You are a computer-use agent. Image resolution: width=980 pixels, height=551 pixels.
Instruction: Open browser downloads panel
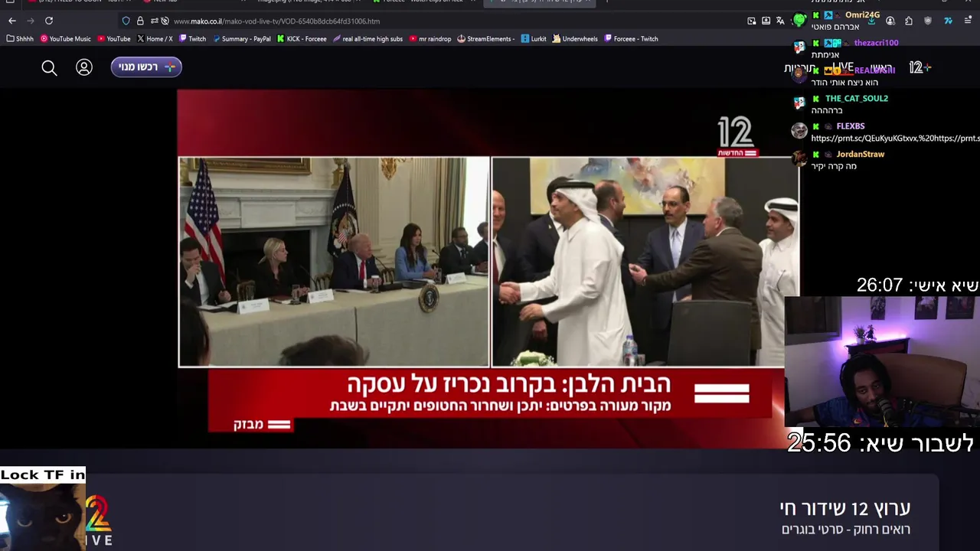pos(871,21)
